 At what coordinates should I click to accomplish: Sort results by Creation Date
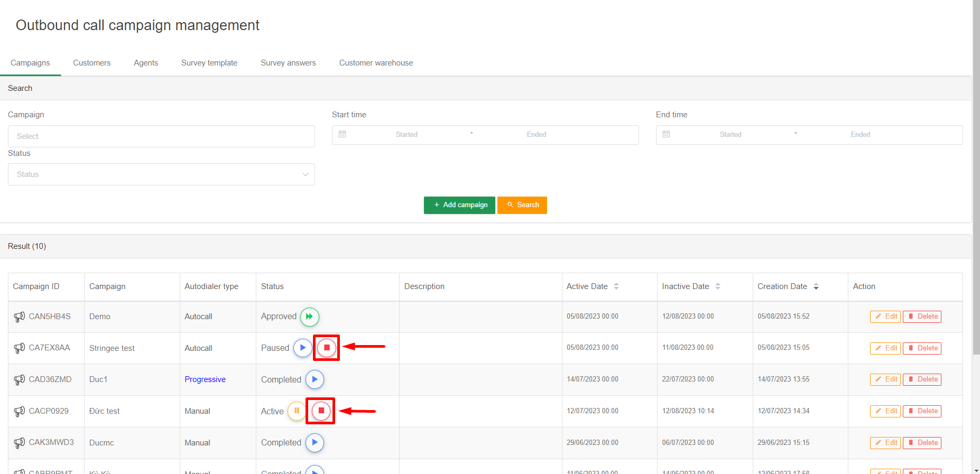(816, 286)
